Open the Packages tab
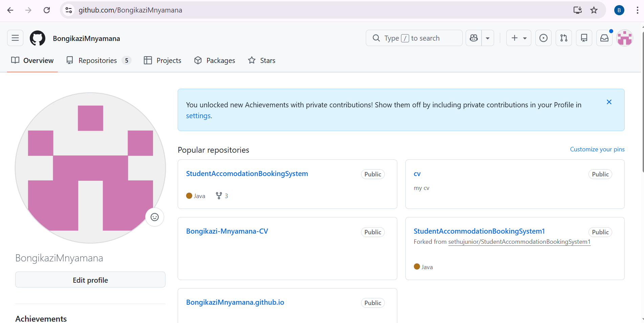The height and width of the screenshot is (323, 644). [220, 60]
